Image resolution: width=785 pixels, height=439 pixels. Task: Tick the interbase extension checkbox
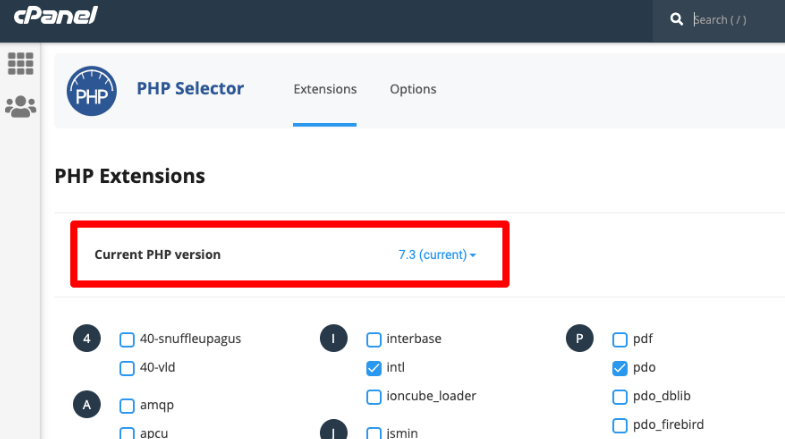tap(373, 339)
